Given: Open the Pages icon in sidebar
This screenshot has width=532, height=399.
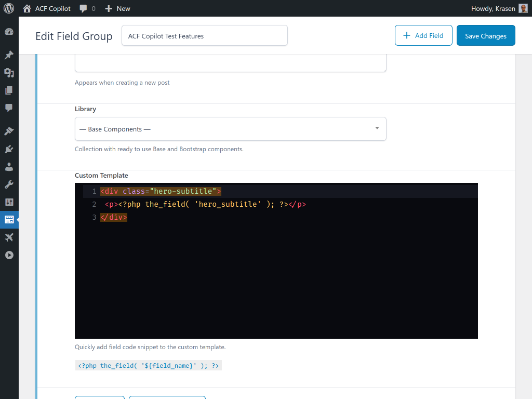Looking at the screenshot, I should click(9, 90).
